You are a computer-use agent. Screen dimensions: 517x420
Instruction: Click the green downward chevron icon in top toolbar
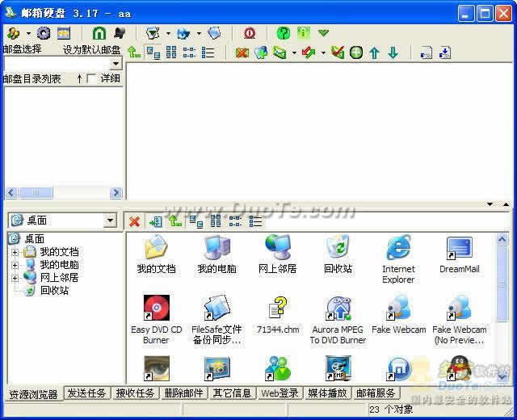click(323, 32)
